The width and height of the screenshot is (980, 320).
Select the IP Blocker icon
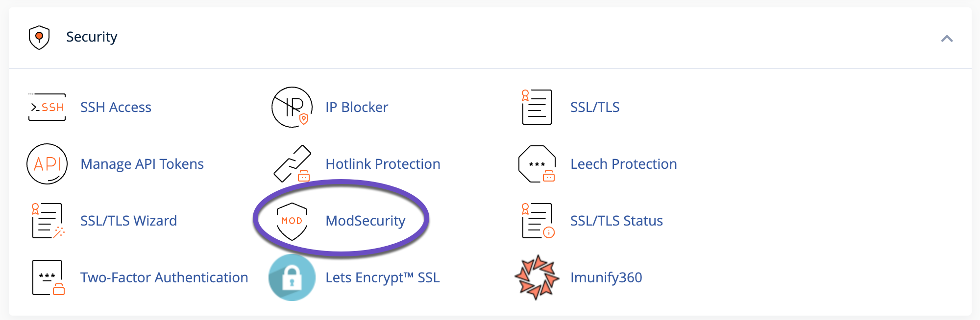(x=293, y=107)
